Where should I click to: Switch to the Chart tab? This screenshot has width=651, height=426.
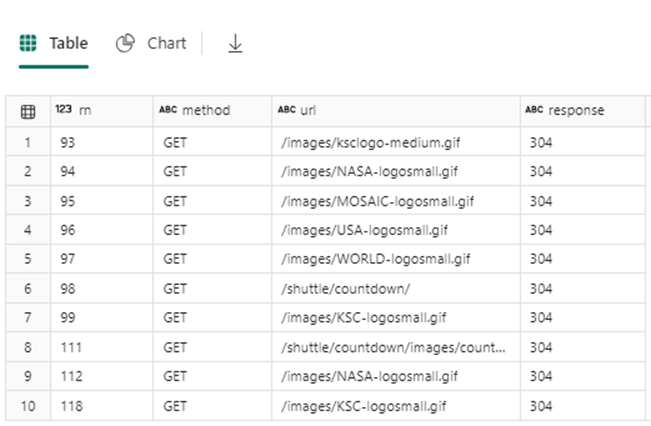(x=166, y=44)
